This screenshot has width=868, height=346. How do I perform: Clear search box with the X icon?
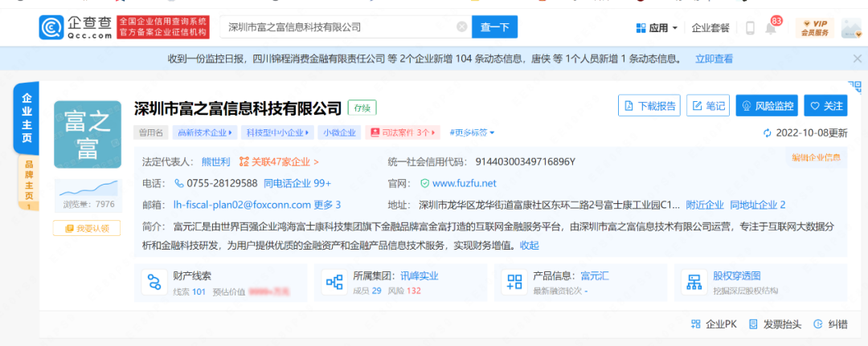(x=461, y=27)
